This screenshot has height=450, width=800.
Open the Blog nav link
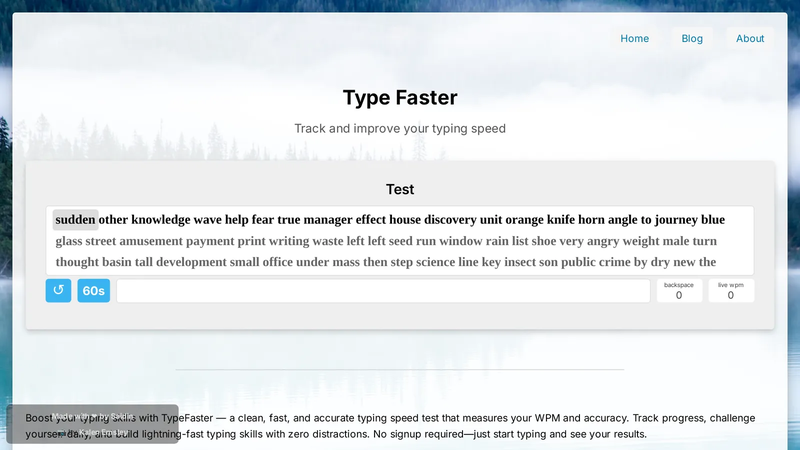tap(692, 38)
